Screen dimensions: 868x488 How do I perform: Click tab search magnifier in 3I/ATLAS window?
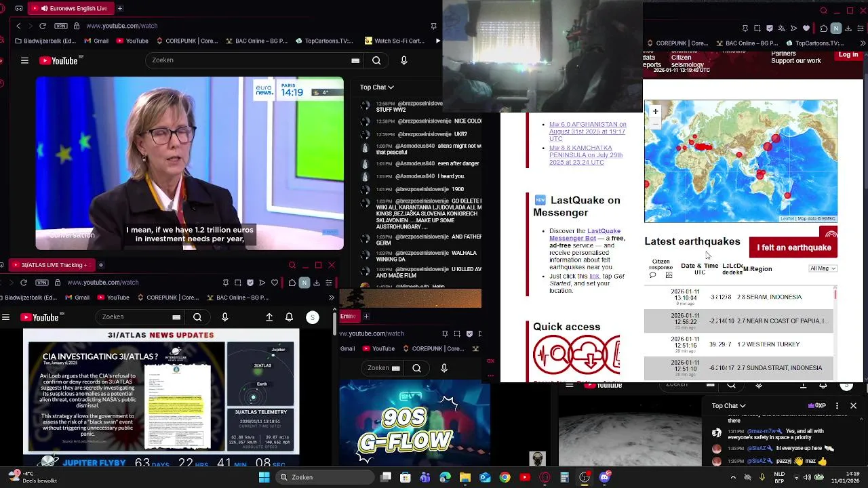292,265
